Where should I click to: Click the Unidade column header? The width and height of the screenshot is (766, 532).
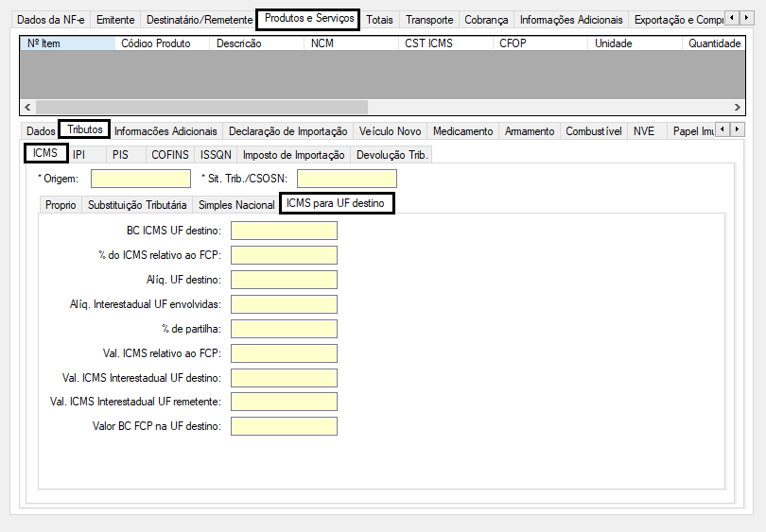635,43
